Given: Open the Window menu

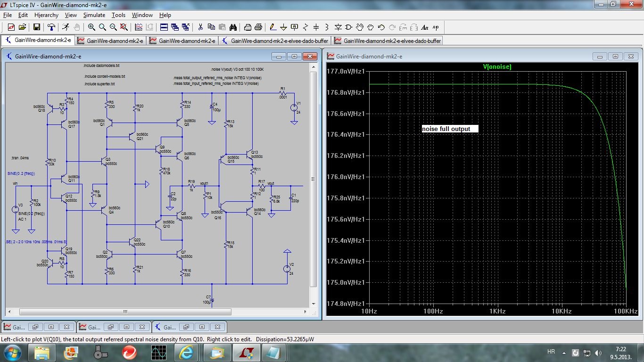Looking at the screenshot, I should [x=142, y=15].
